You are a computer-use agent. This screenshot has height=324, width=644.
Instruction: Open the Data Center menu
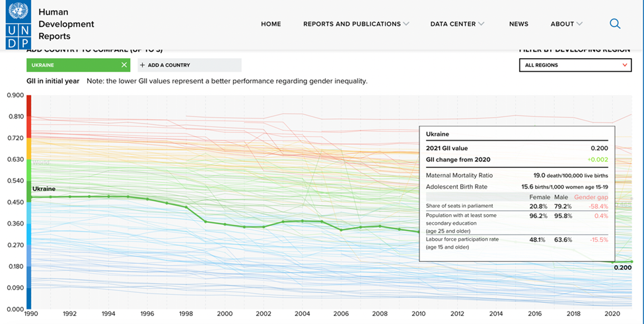[453, 24]
